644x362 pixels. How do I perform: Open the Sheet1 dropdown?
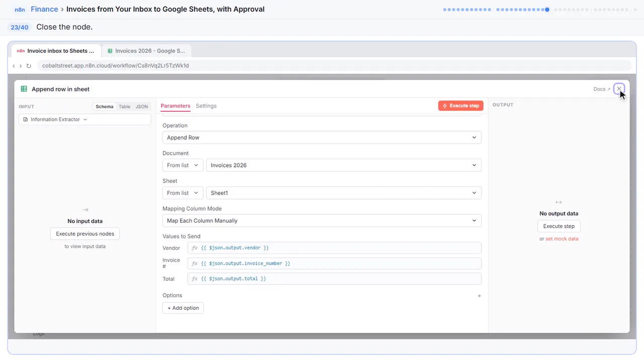[x=344, y=193]
